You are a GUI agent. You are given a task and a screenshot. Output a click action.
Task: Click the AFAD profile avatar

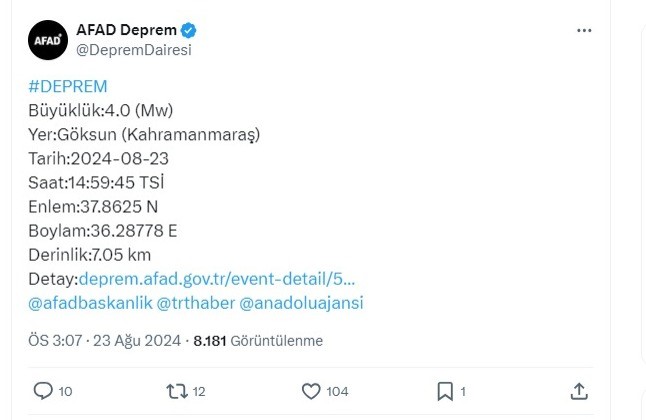pos(47,40)
